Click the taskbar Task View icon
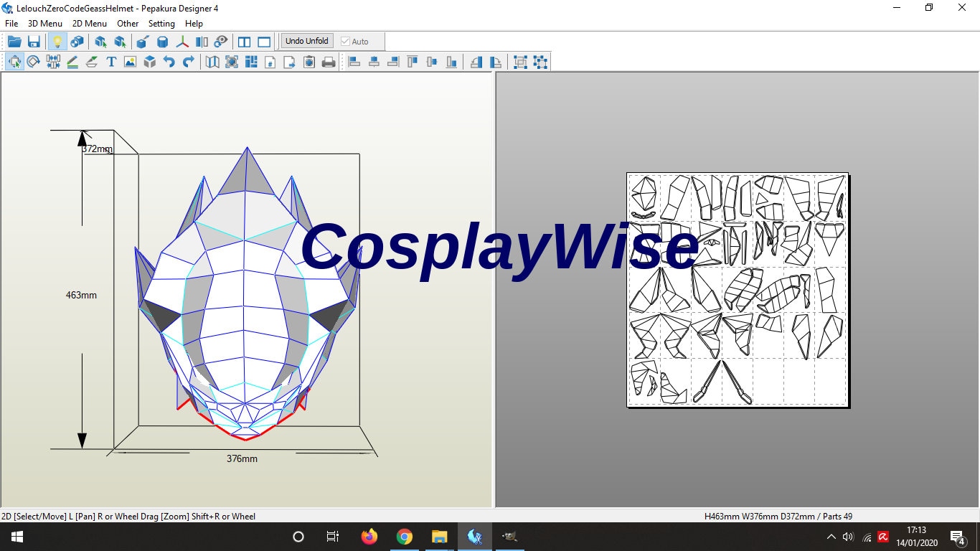The width and height of the screenshot is (980, 551). point(333,537)
